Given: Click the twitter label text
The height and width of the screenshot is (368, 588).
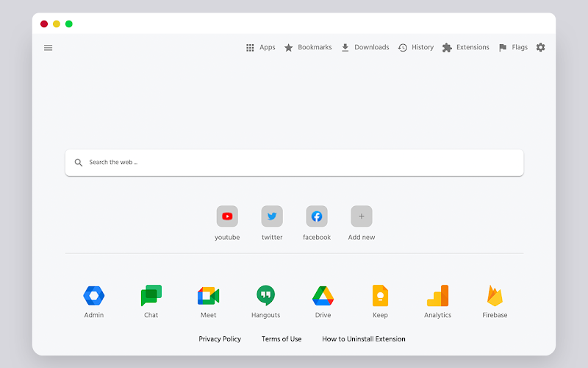Looking at the screenshot, I should (272, 237).
